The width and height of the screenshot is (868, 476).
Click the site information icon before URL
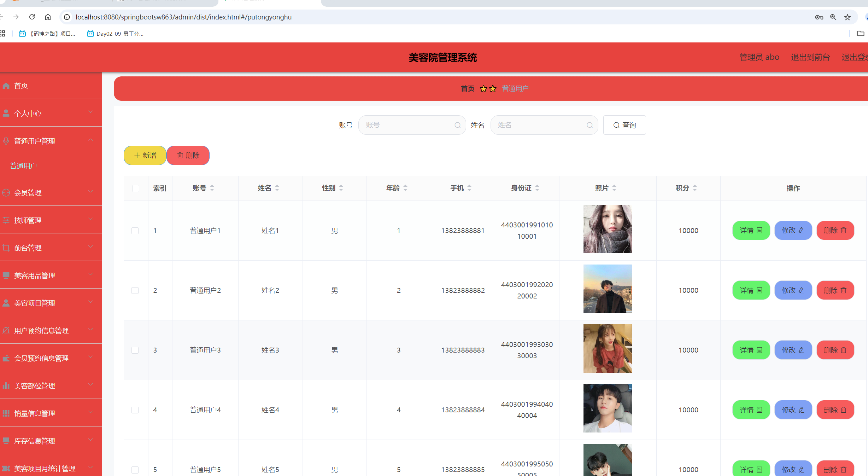click(67, 17)
